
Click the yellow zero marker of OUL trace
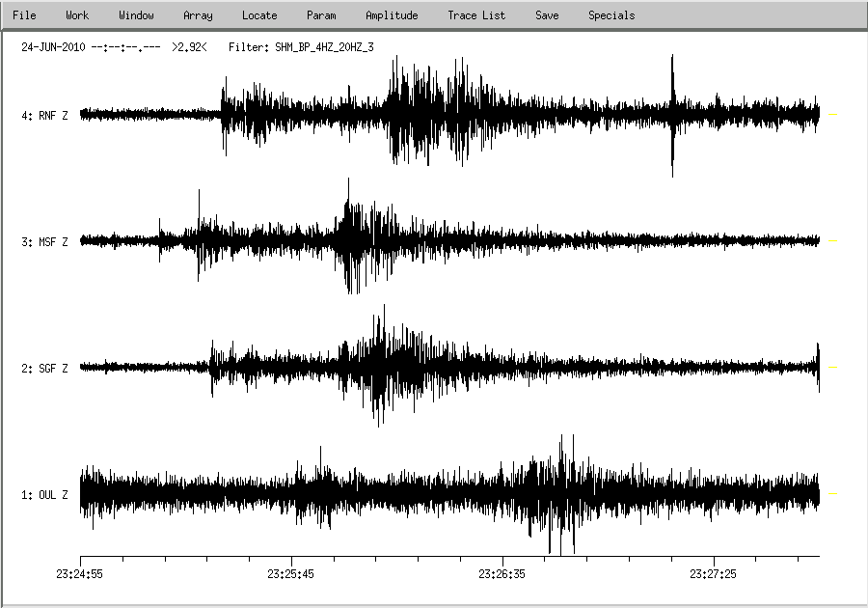(x=832, y=493)
